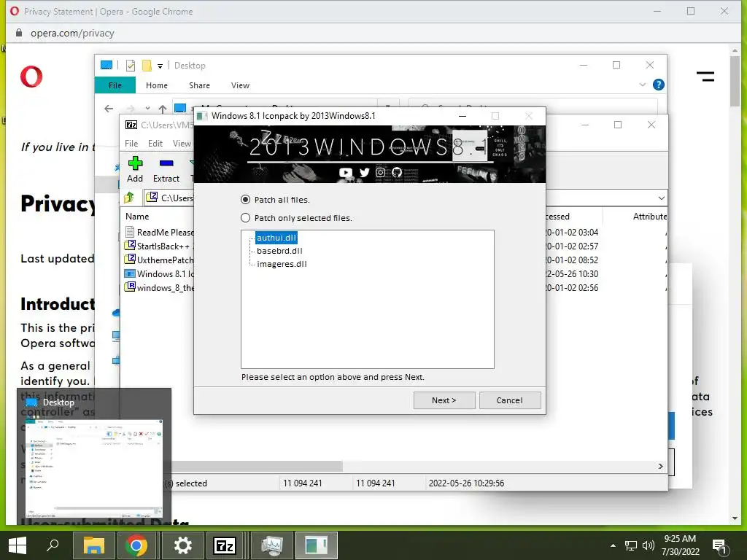Click the 7z icon in the 7-Zip title bar
The height and width of the screenshot is (560, 747).
pos(131,125)
